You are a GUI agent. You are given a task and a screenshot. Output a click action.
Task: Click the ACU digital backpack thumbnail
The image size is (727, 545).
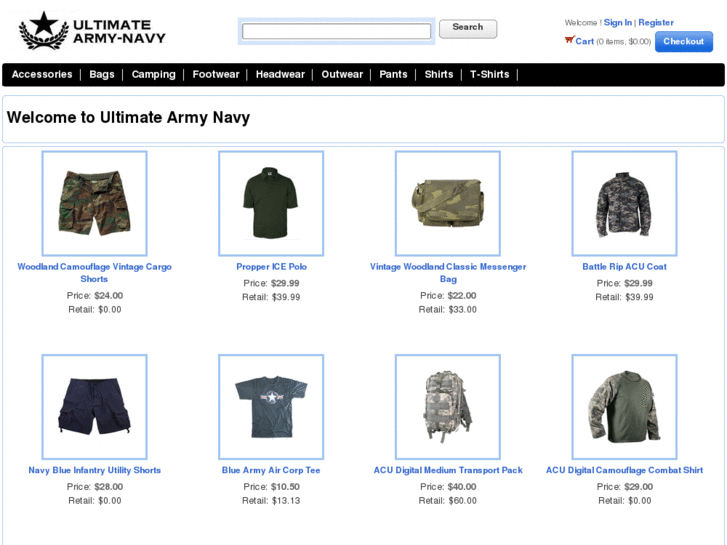pos(448,407)
